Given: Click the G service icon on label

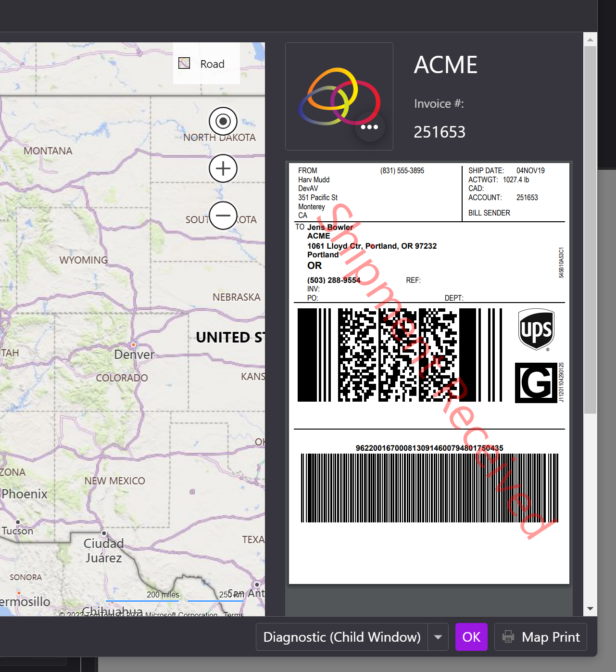Looking at the screenshot, I should [536, 383].
